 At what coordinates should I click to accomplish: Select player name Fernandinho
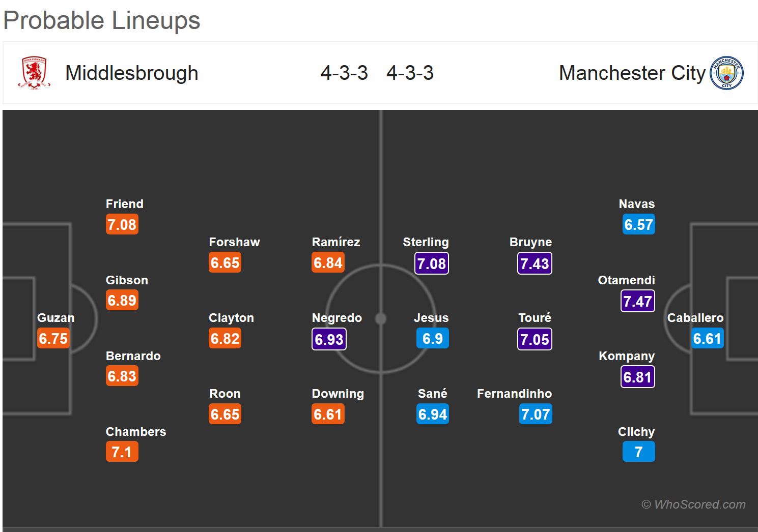[x=514, y=394]
